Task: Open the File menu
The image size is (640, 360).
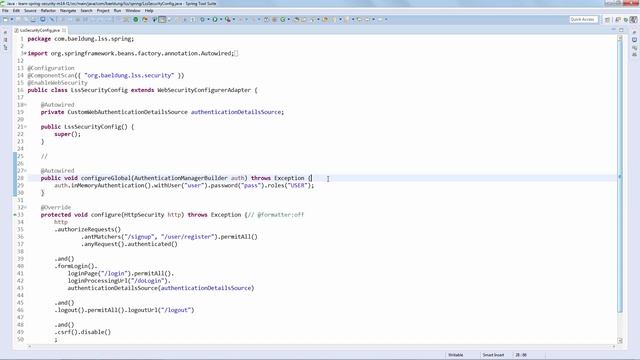Action: pos(5,11)
